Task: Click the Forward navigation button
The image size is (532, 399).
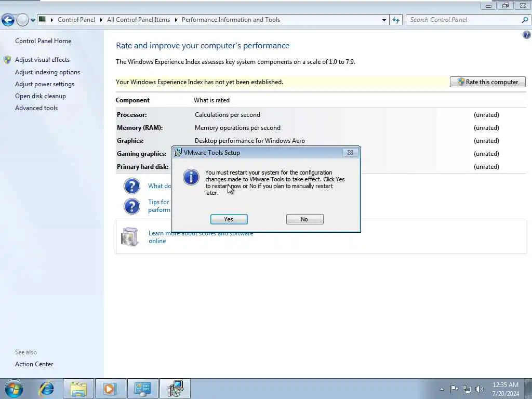Action: [x=22, y=20]
